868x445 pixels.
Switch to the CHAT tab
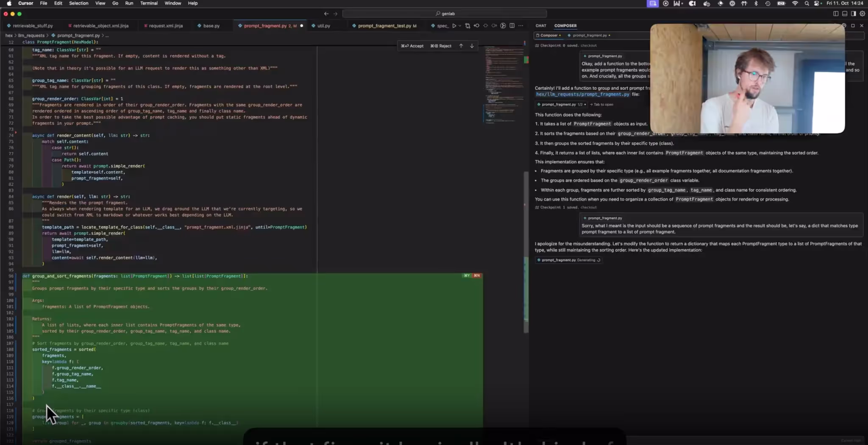click(x=541, y=26)
